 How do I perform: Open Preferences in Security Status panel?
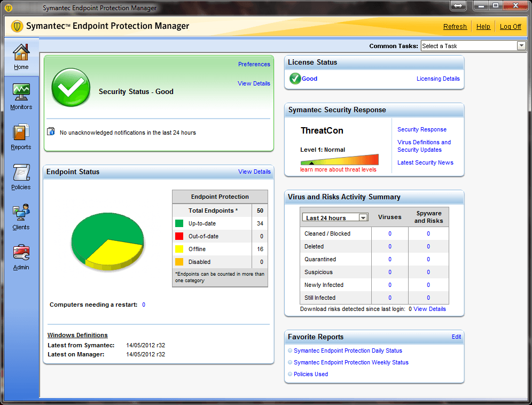pos(254,64)
